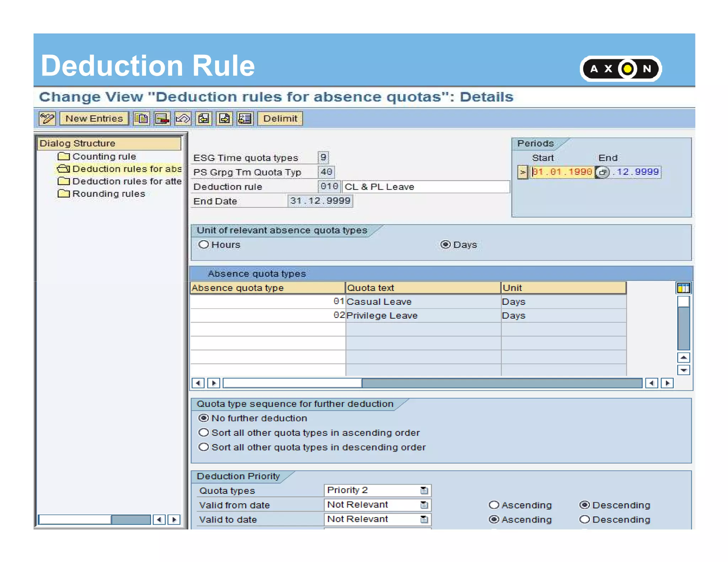Image resolution: width=728 pixels, height=562 pixels.
Task: Open Quota types priority dropdown
Action: tap(424, 490)
